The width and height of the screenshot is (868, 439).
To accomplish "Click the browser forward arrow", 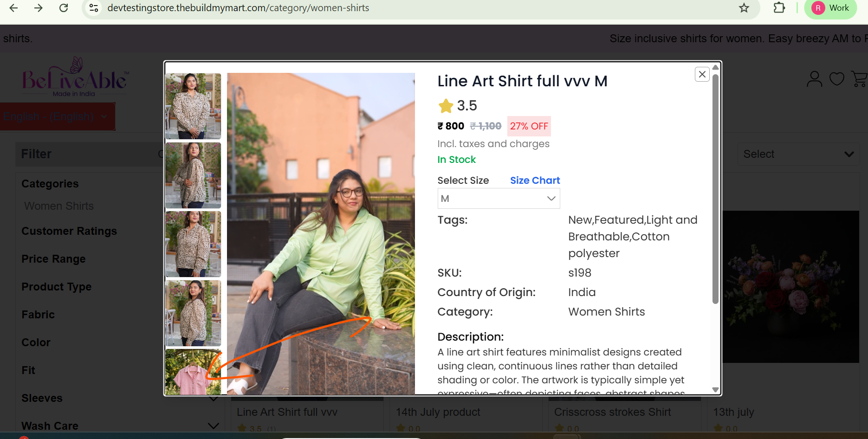I will [39, 8].
